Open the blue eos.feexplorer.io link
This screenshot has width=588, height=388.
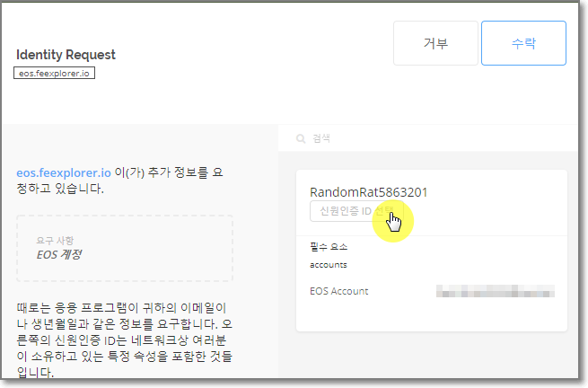[64, 172]
